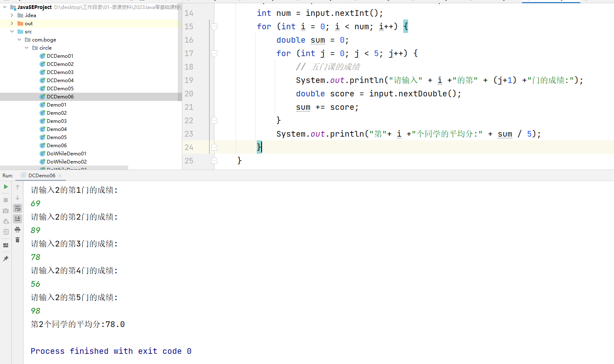Select Demo01 in the project tree
The width and height of the screenshot is (614, 364).
point(57,105)
